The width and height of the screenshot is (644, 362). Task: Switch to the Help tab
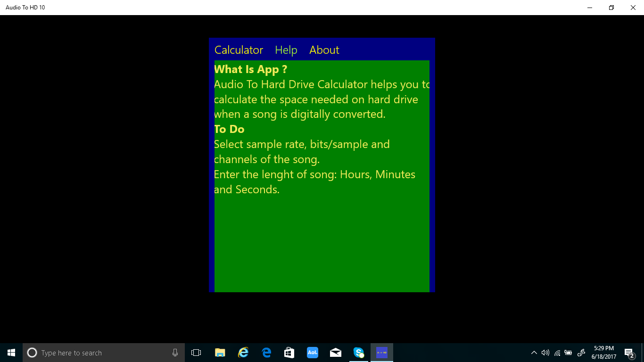pyautogui.click(x=286, y=50)
